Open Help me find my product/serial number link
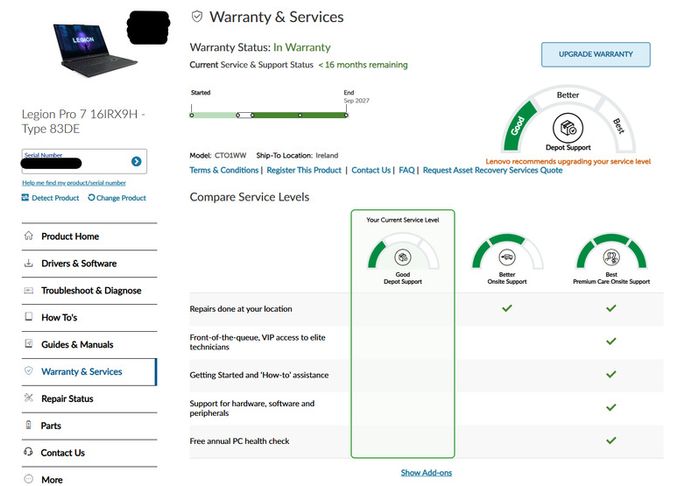This screenshot has width=700, height=486. (x=74, y=183)
